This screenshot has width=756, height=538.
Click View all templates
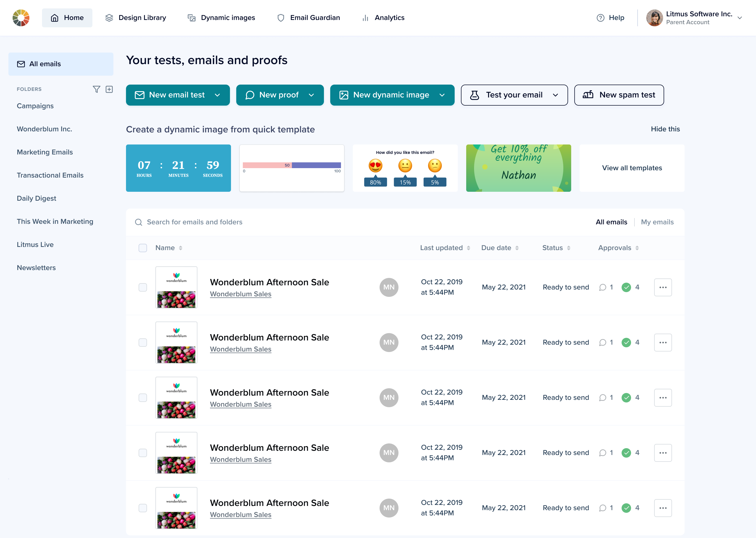[x=632, y=168]
